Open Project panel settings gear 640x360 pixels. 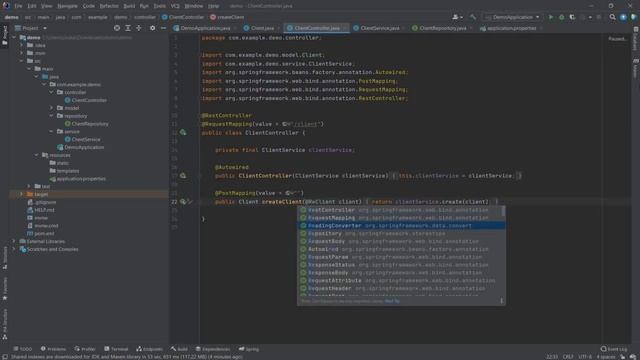[152, 28]
